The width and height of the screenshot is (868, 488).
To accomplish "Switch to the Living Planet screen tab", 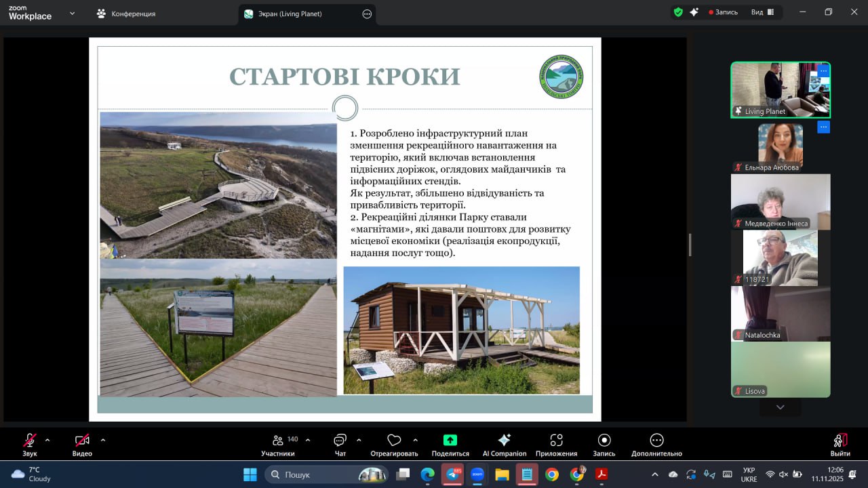I will click(x=290, y=14).
